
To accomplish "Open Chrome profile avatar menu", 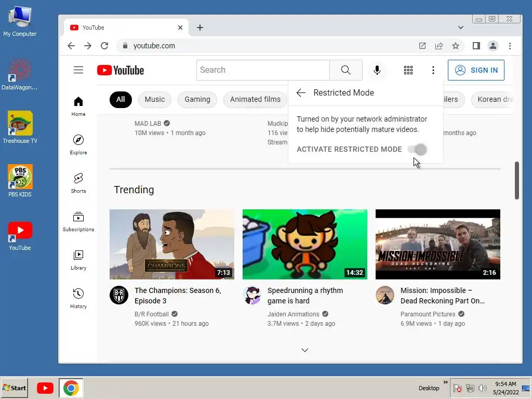I will click(493, 46).
